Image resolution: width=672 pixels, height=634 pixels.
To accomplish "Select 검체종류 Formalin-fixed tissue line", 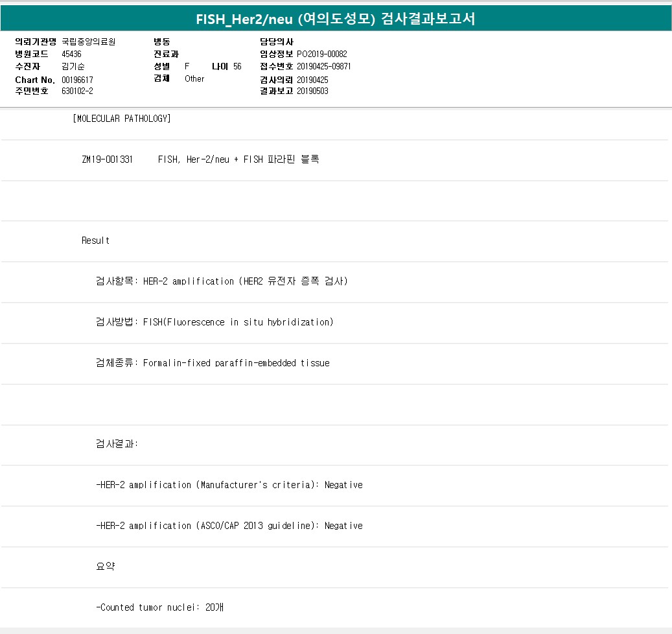I will coord(213,362).
